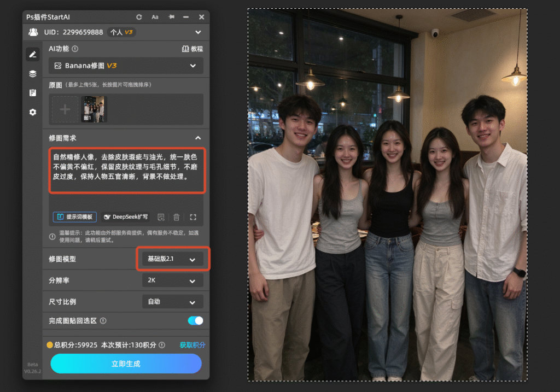The width and height of the screenshot is (560, 392).
Task: Clear the prompt with trash icon
Action: pyautogui.click(x=177, y=217)
